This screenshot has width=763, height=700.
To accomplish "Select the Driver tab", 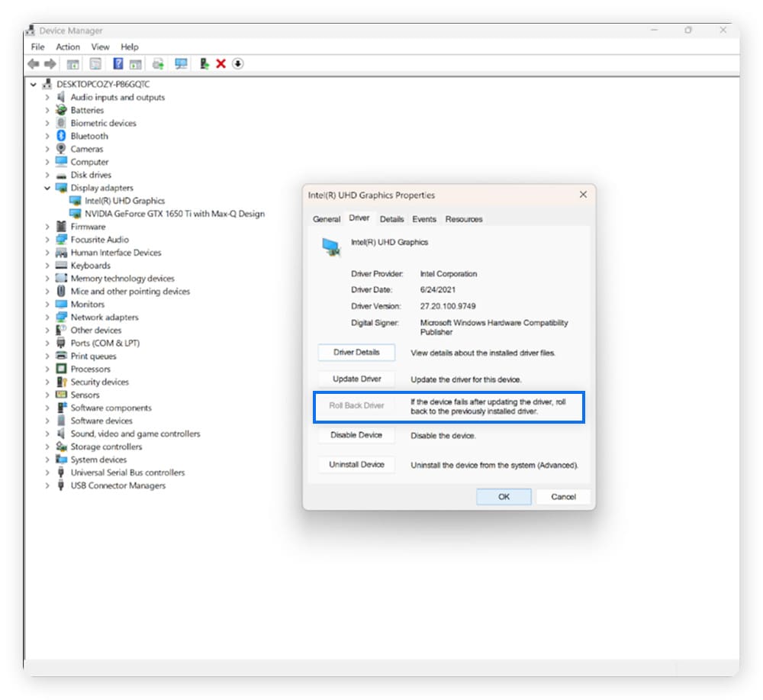I will [x=359, y=218].
